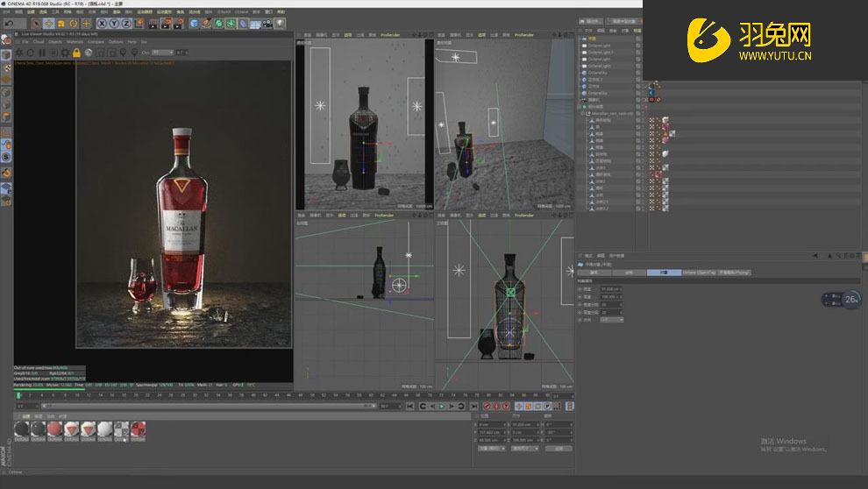Open the Live Viewer channel dropdown

pyautogui.click(x=163, y=53)
